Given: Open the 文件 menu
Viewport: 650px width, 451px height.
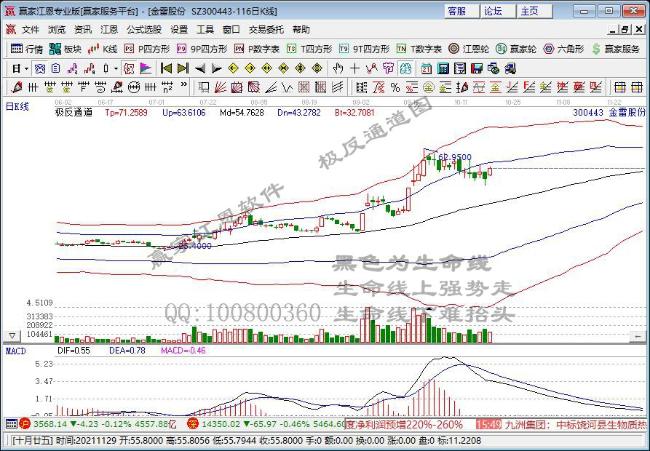Looking at the screenshot, I should pos(30,30).
